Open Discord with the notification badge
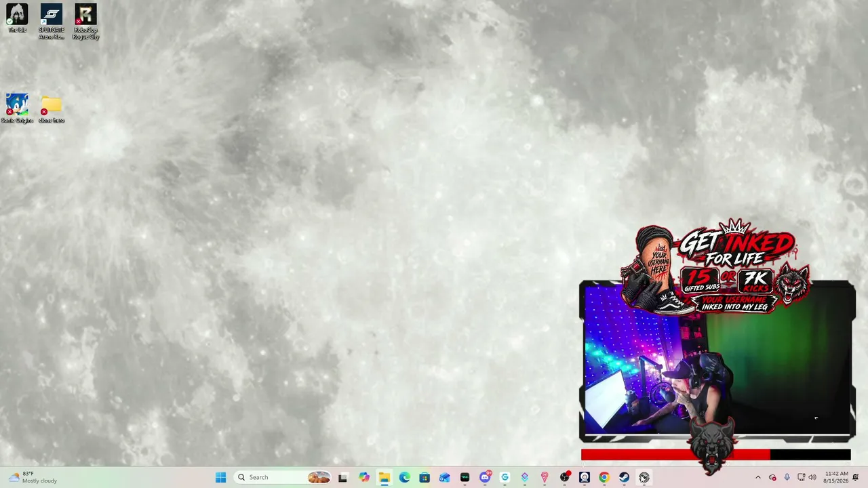 [485, 477]
